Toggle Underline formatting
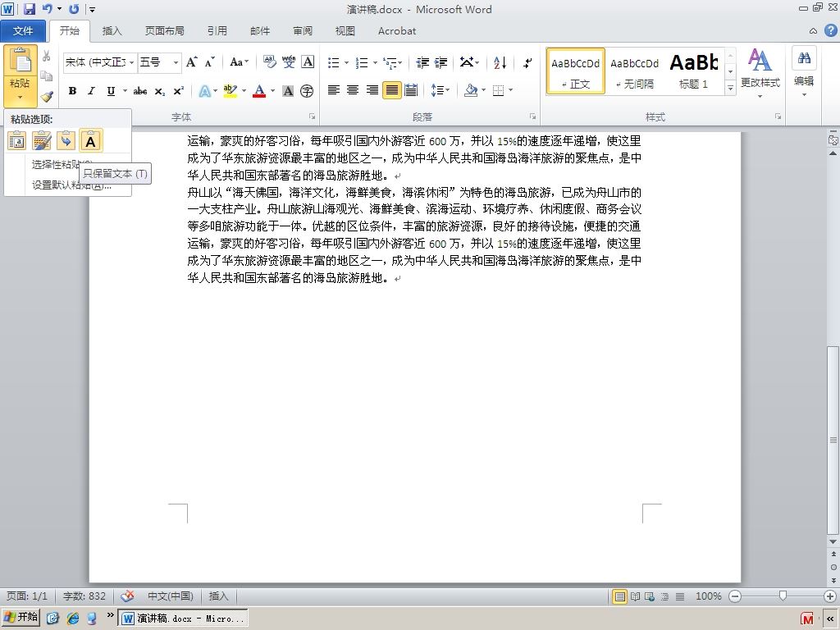The image size is (840, 630). pos(111,91)
